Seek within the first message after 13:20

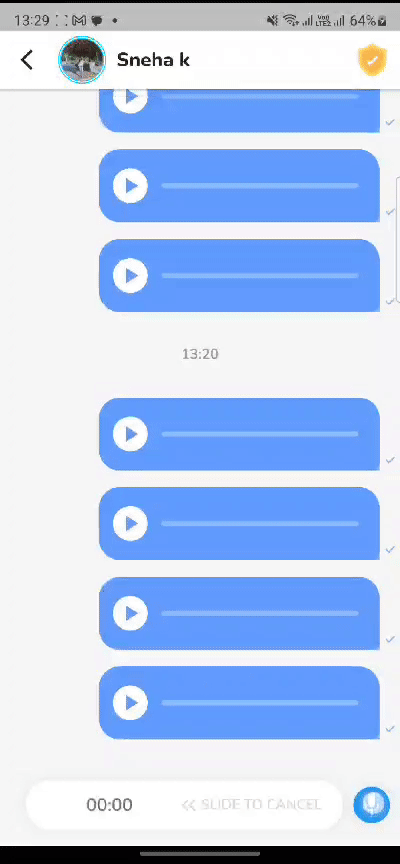[x=260, y=434]
